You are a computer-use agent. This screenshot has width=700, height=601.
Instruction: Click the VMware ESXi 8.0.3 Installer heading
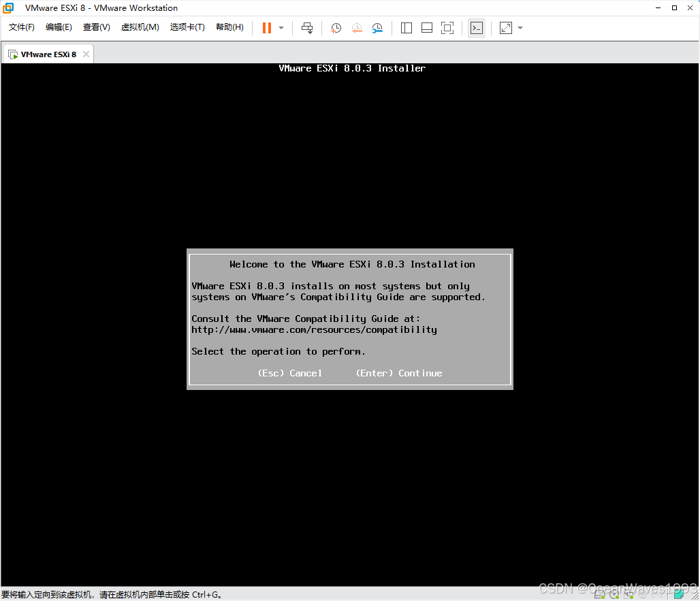point(352,68)
